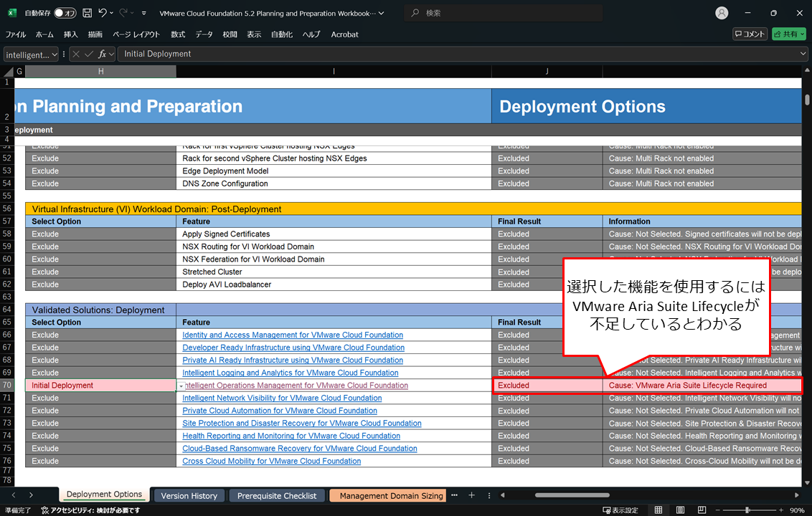Open 表示設定 display settings

620,510
